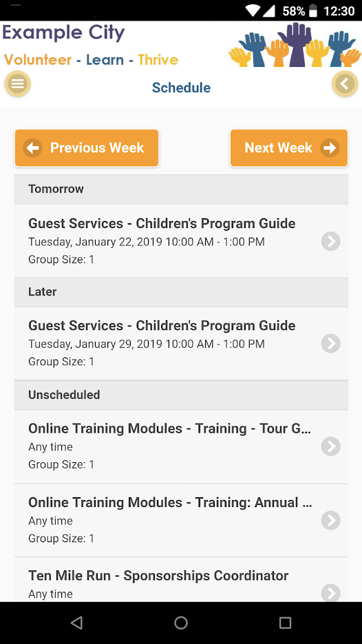Open Android recent apps square button
This screenshot has height=644, width=362.
pyautogui.click(x=285, y=623)
